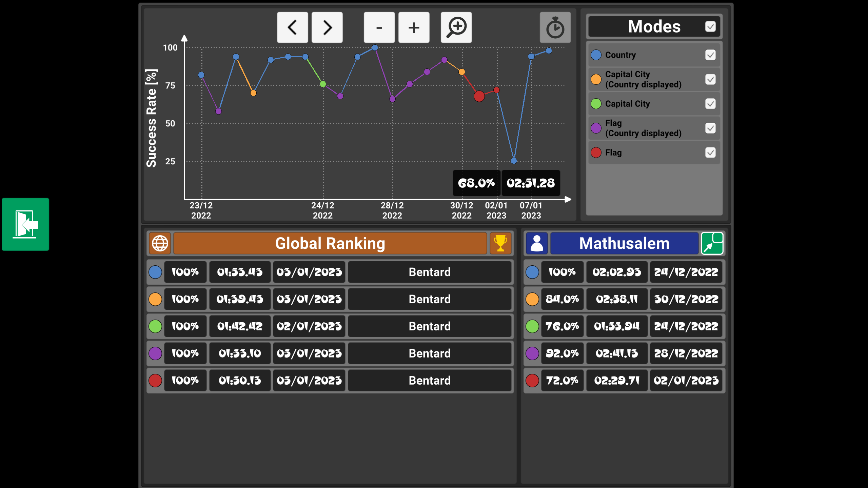Toggle the Modes master checkbox
The width and height of the screenshot is (868, 488).
710,26
